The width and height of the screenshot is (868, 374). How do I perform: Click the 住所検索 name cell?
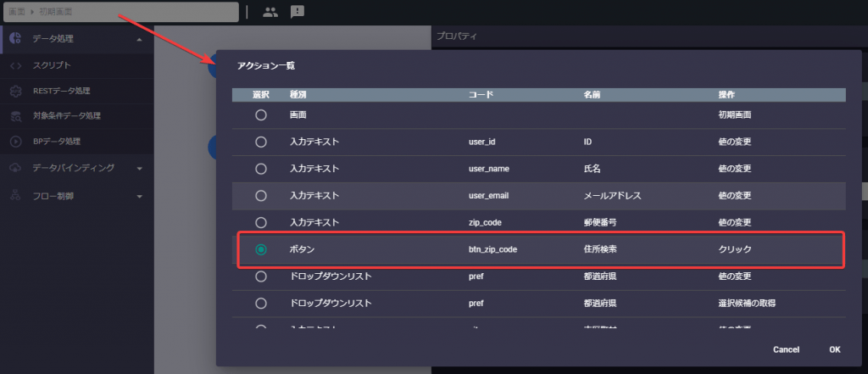click(x=600, y=250)
